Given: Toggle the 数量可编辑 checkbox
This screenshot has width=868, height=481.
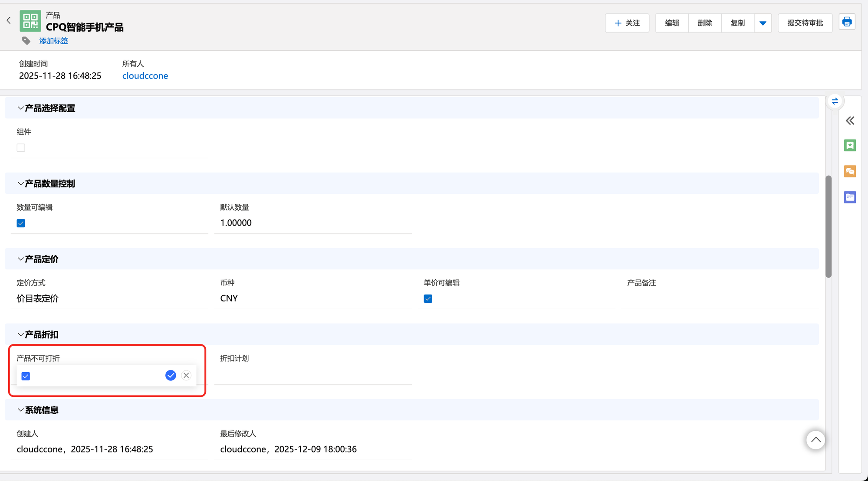Looking at the screenshot, I should pyautogui.click(x=21, y=223).
